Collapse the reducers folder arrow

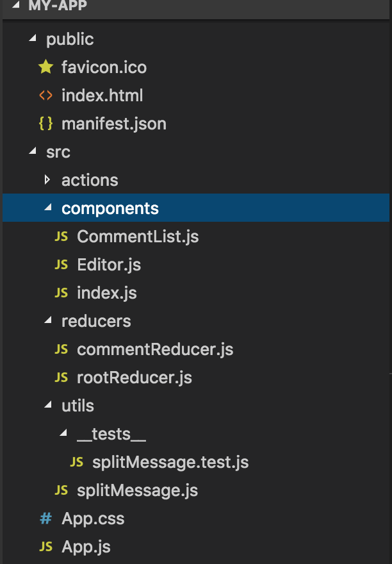point(47,321)
